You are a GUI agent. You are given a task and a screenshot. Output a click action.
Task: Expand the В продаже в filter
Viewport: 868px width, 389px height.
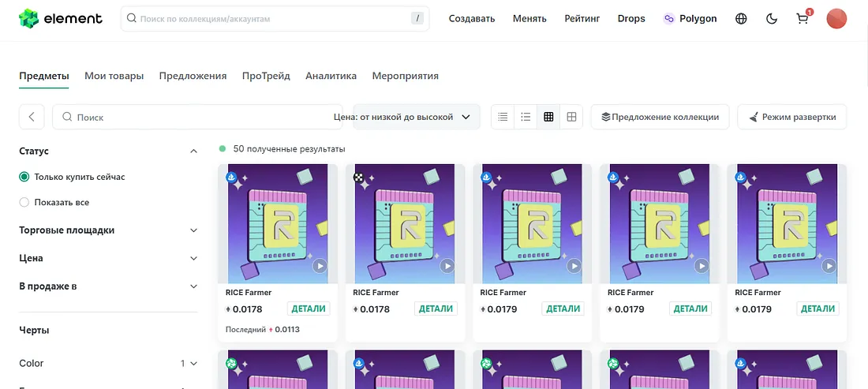pyautogui.click(x=193, y=286)
